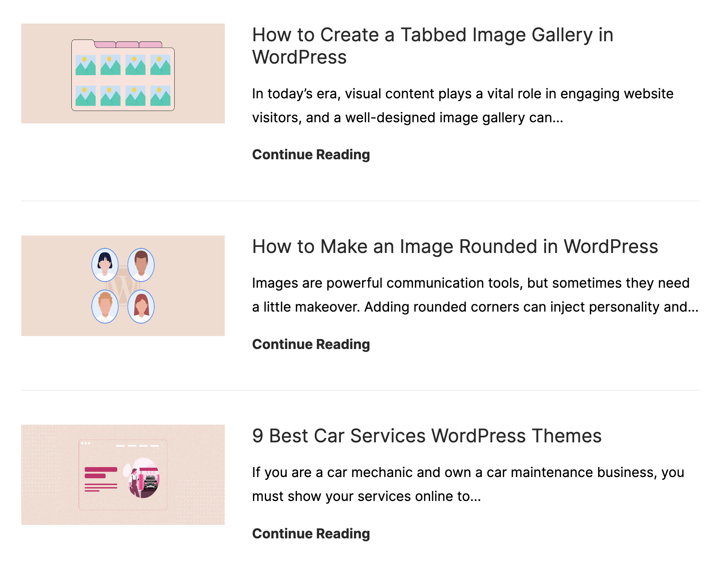Click 'Continue Reading' under the car services post
This screenshot has height=570, width=728.
[x=311, y=534]
